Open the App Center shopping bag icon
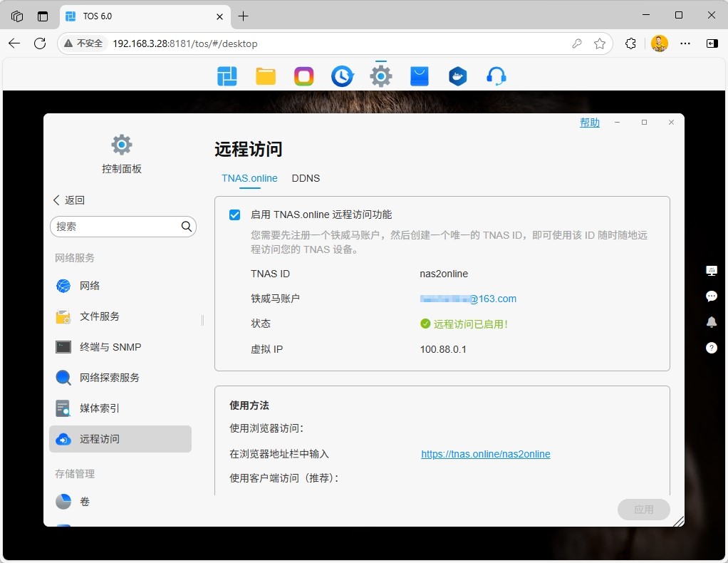 [420, 76]
